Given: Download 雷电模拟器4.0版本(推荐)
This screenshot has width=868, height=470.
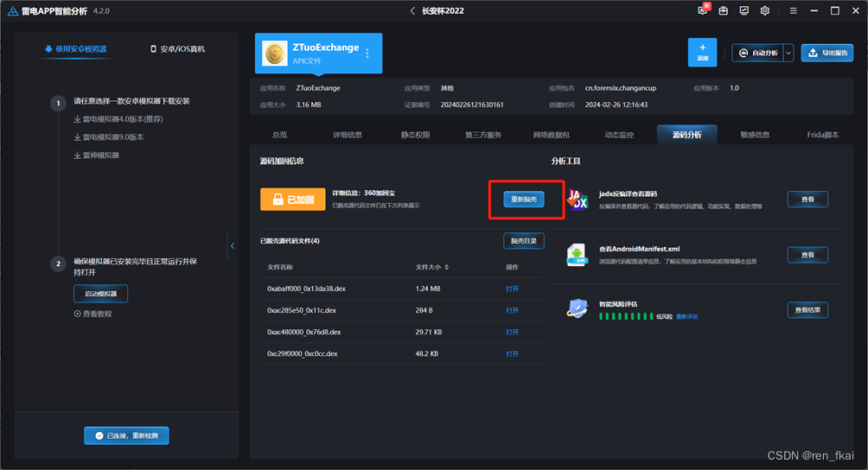Looking at the screenshot, I should pyautogui.click(x=118, y=119).
